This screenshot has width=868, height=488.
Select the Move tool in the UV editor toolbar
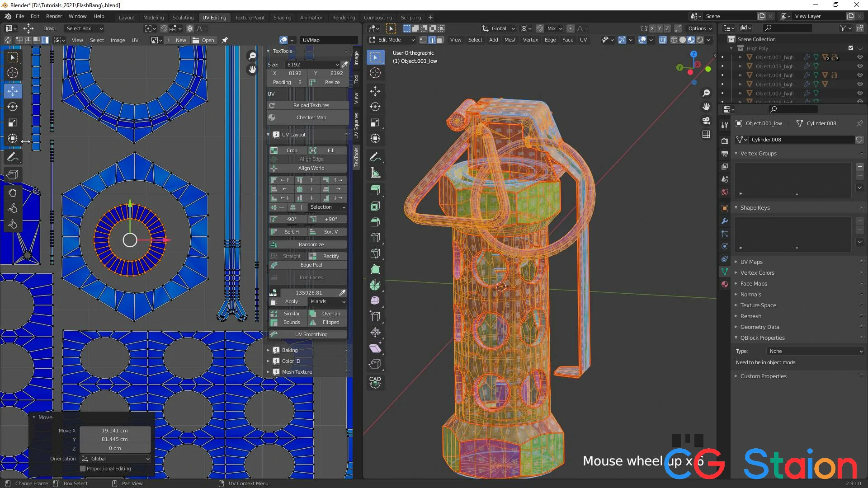coord(13,91)
